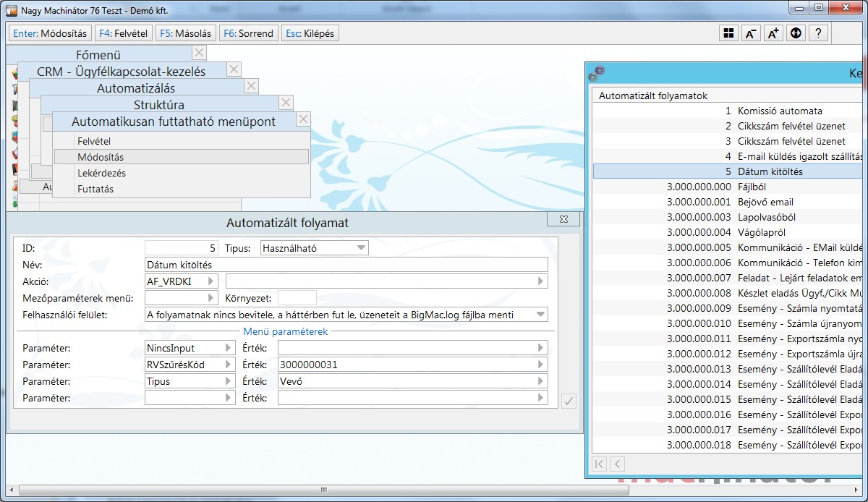Go to the previous record arrow icon

point(617,464)
